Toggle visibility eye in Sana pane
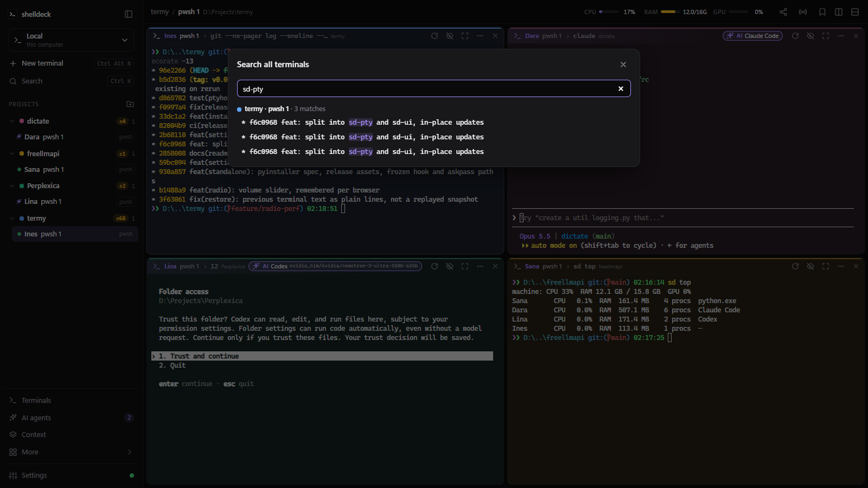This screenshot has width=868, height=488. [x=810, y=266]
